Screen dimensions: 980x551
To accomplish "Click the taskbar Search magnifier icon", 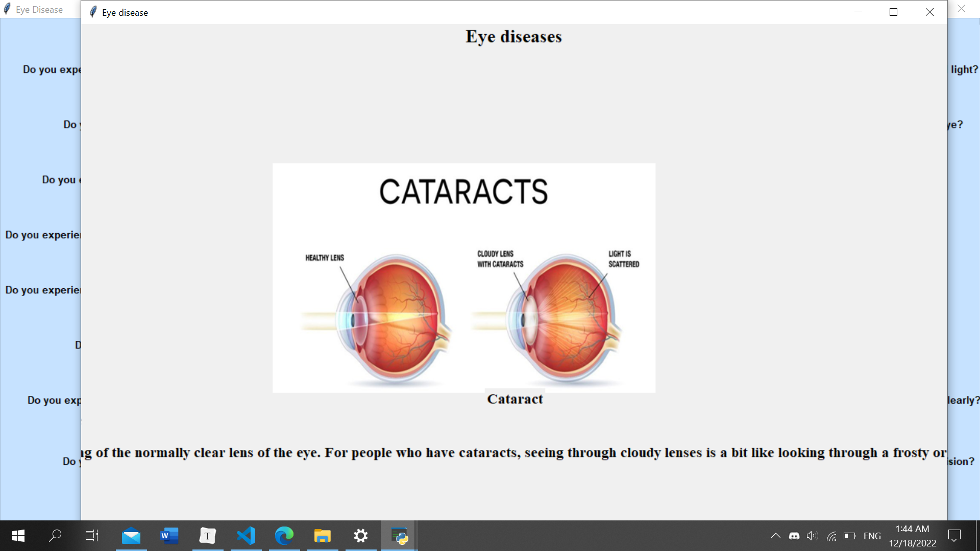I will click(55, 536).
